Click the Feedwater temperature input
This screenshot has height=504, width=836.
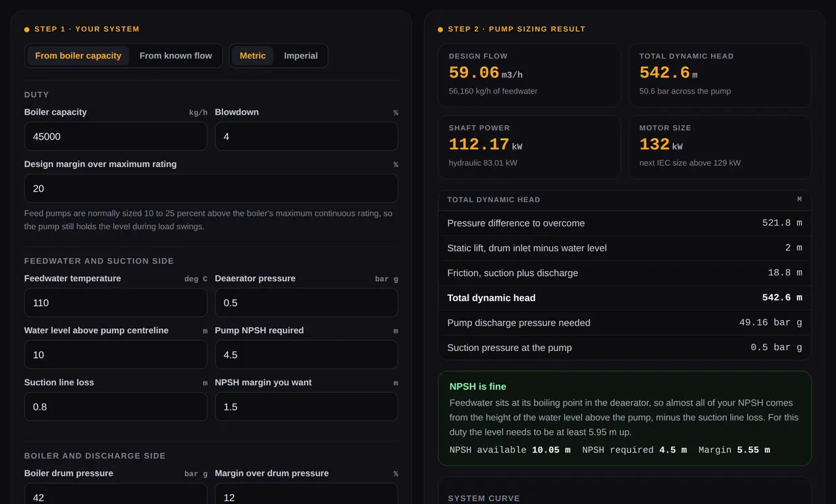coord(115,303)
